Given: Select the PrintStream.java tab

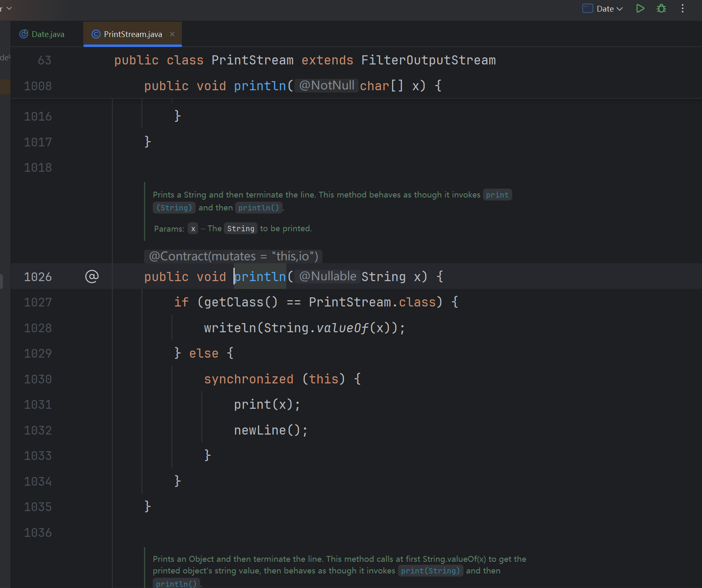Looking at the screenshot, I should (x=133, y=34).
